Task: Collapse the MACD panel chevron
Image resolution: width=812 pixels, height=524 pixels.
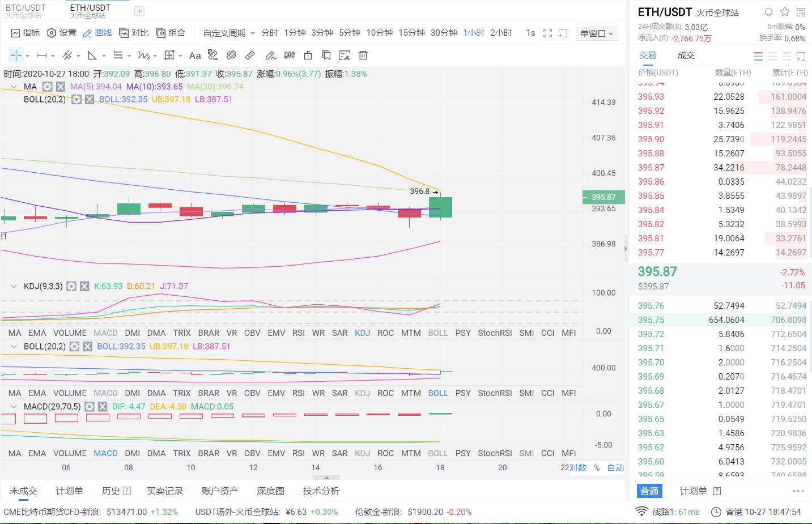Action: pos(14,406)
